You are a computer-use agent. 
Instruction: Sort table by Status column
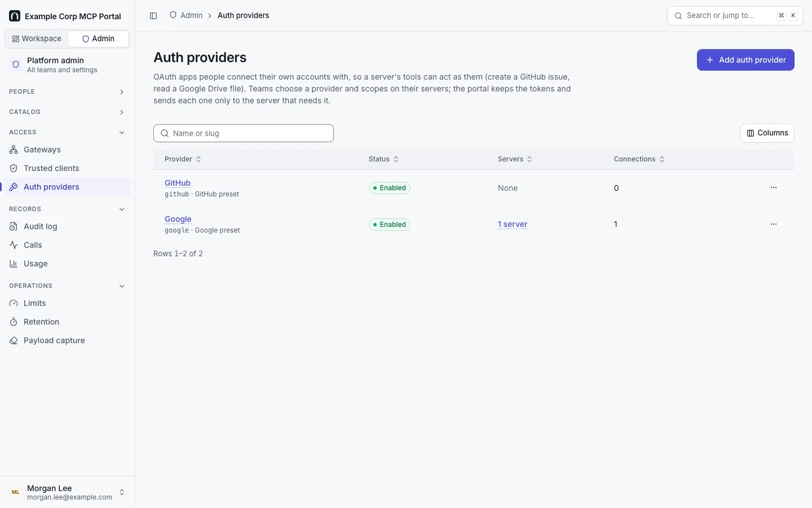tap(383, 159)
